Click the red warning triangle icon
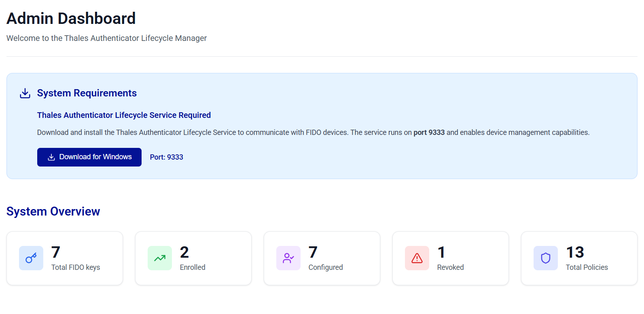 [x=417, y=258]
